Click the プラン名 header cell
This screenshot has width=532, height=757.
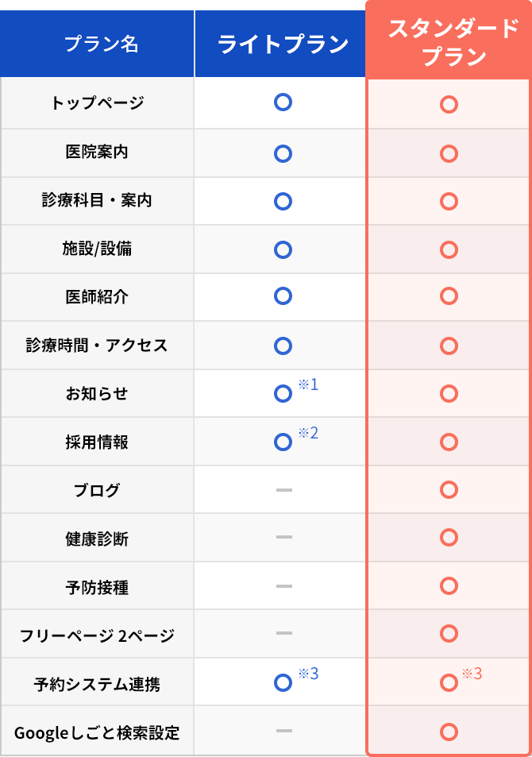point(97,44)
